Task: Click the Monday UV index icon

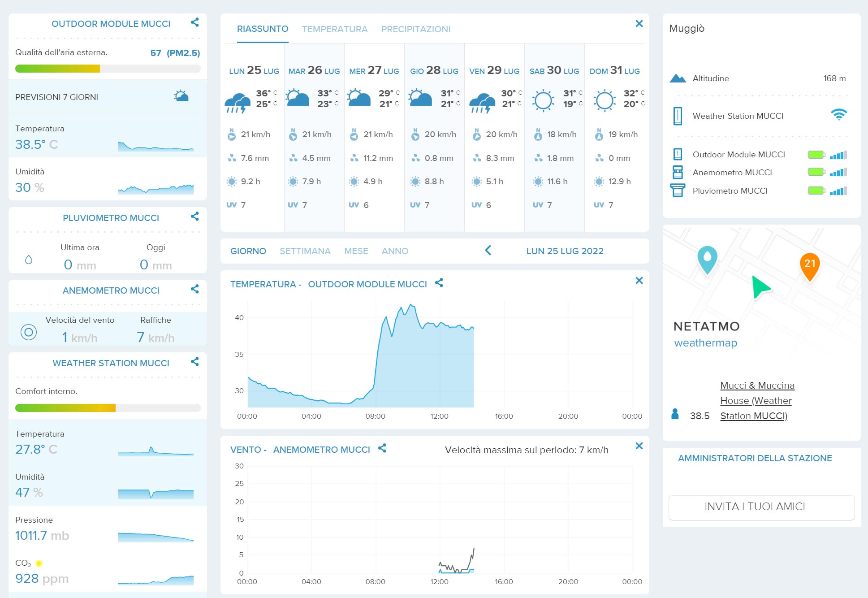Action: click(231, 205)
